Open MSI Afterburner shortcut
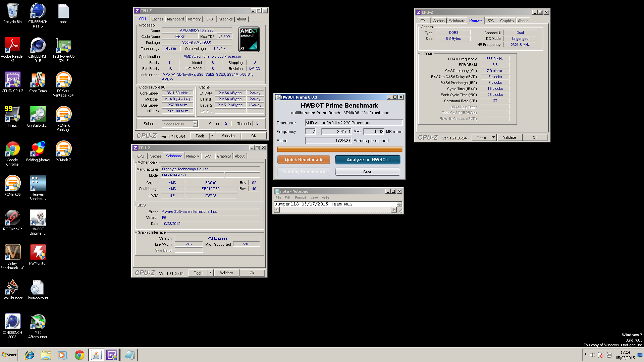644x362 pixels. point(38,326)
